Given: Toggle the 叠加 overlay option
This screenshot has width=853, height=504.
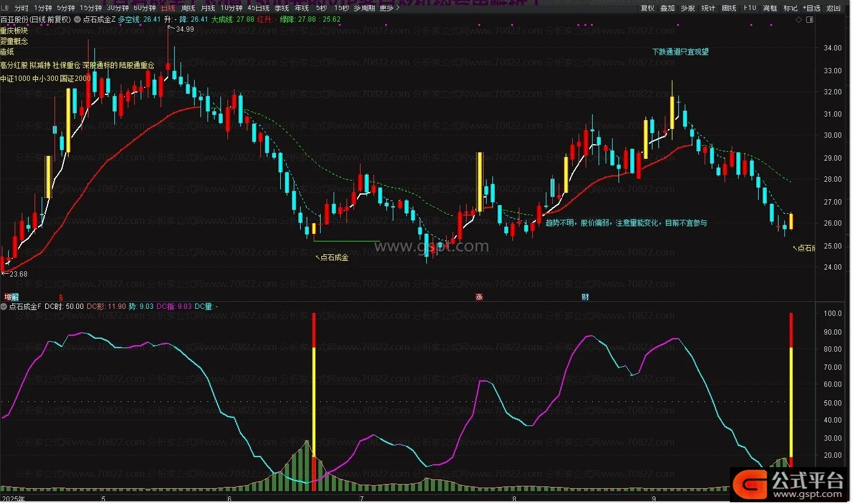Looking at the screenshot, I should point(667,8).
